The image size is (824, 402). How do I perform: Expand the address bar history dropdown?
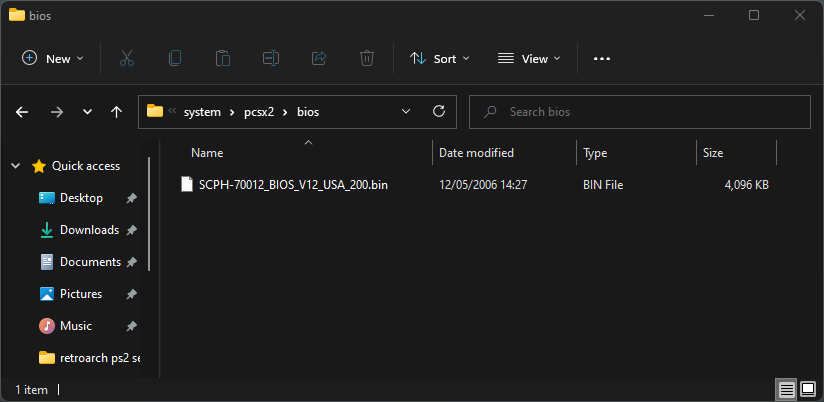[406, 111]
